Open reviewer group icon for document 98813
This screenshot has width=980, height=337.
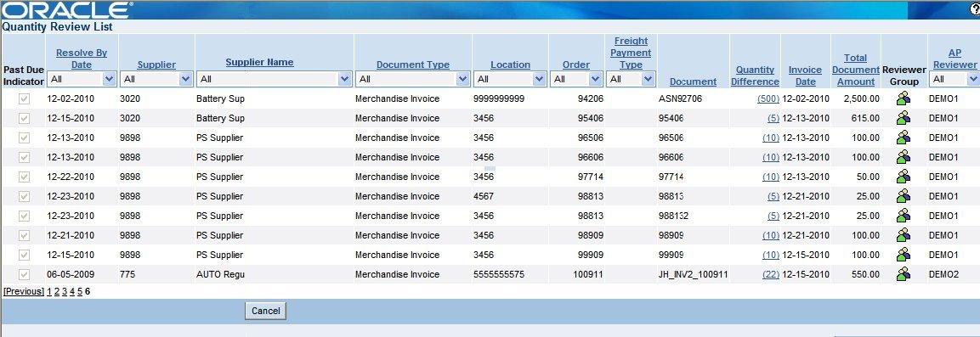click(x=904, y=196)
